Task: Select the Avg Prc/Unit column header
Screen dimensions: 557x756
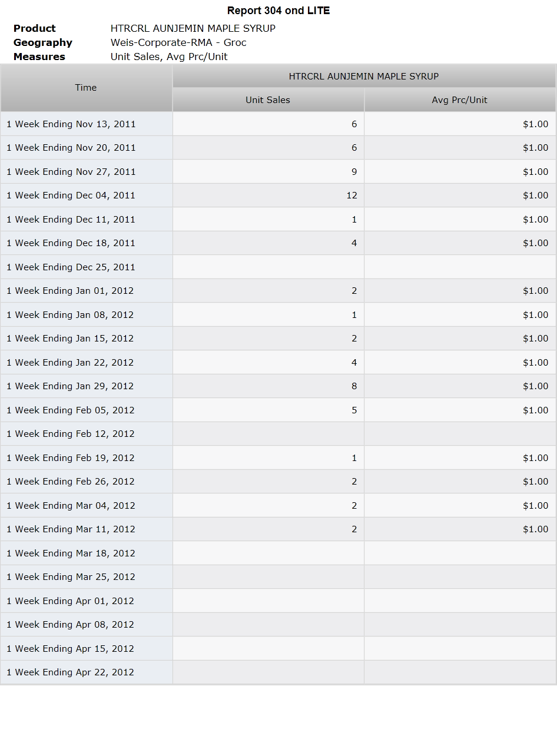Action: pos(460,100)
